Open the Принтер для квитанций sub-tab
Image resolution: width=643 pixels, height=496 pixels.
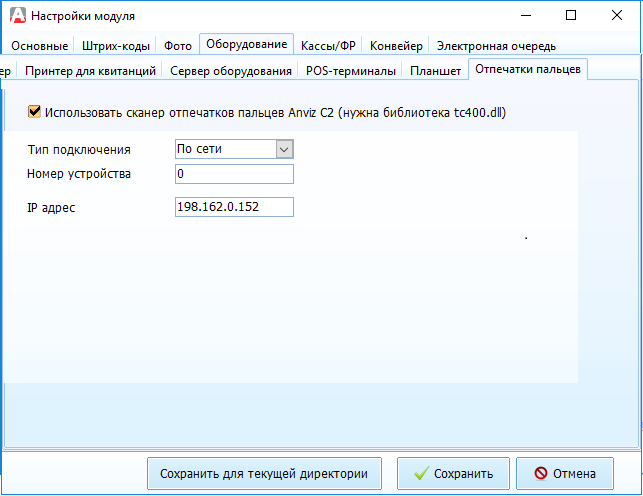coord(90,71)
